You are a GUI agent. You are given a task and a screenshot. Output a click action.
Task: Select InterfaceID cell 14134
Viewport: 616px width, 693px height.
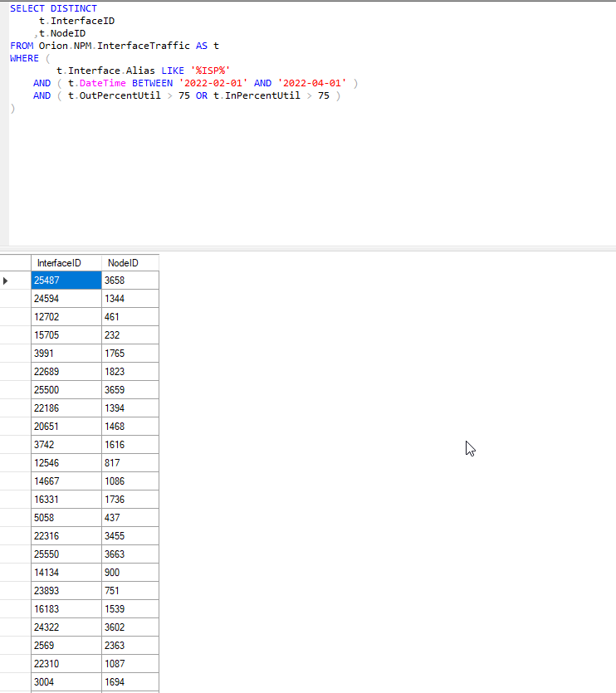(66, 573)
